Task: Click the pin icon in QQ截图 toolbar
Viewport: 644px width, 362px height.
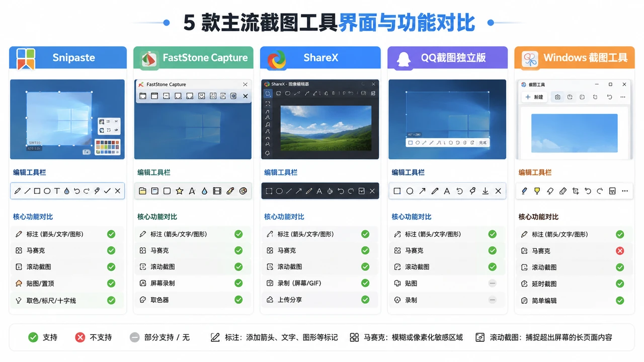Action: coord(472,191)
